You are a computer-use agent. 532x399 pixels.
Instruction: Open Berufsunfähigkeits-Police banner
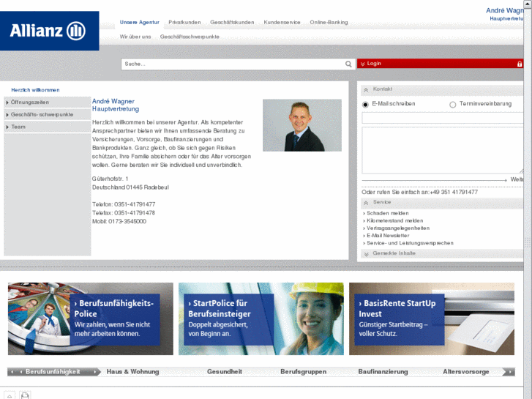(91, 319)
